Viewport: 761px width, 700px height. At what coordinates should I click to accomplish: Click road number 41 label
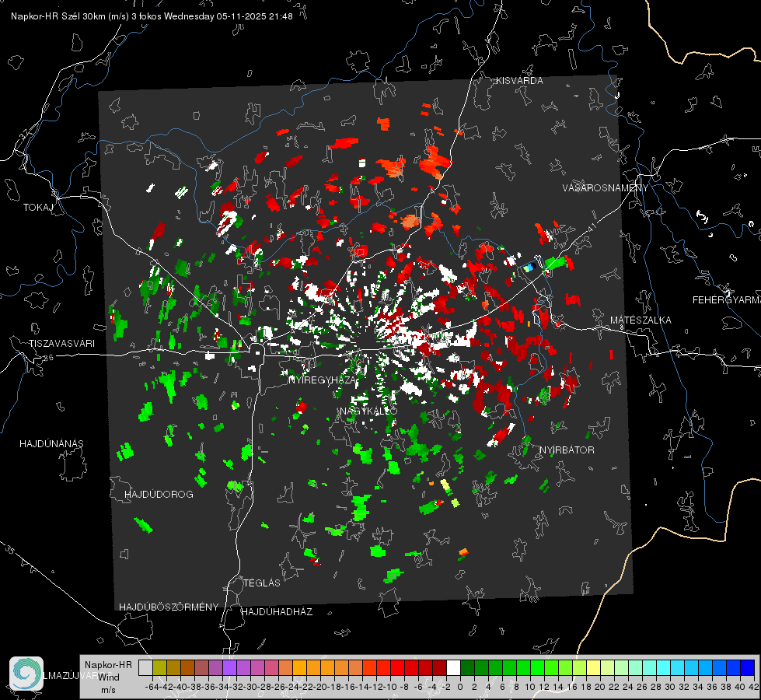click(591, 226)
